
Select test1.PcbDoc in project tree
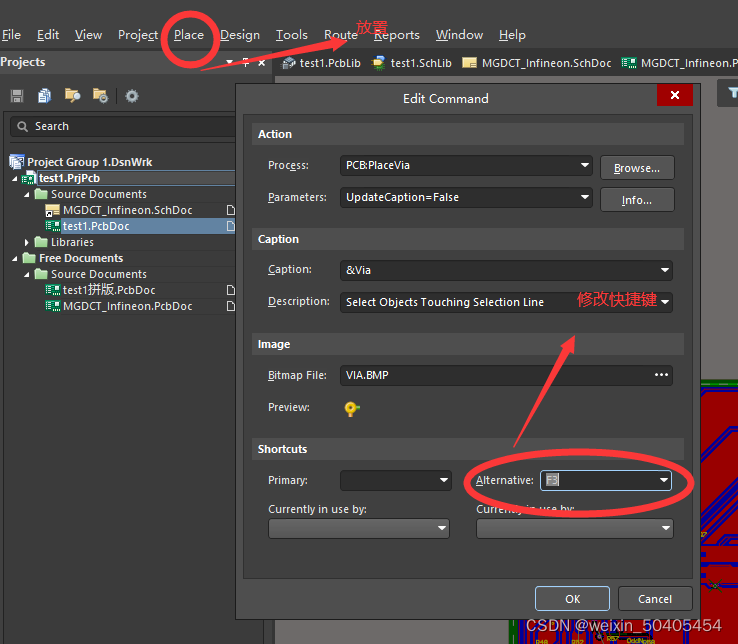coord(96,226)
